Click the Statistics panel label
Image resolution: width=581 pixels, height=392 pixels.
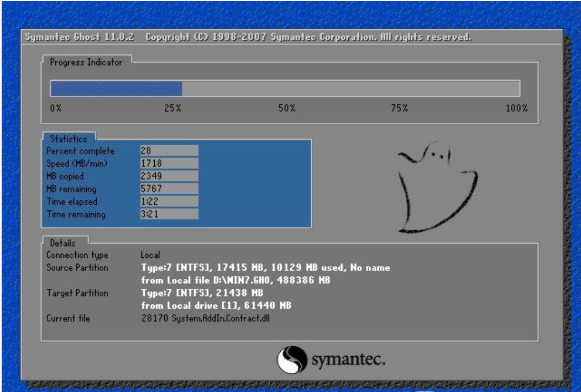pyautogui.click(x=69, y=139)
